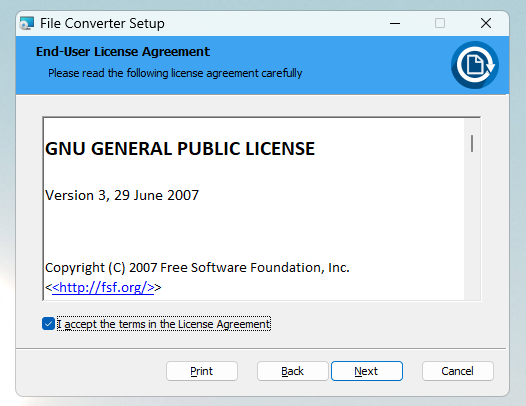Uncheck the accept license terms checkbox

coord(48,324)
